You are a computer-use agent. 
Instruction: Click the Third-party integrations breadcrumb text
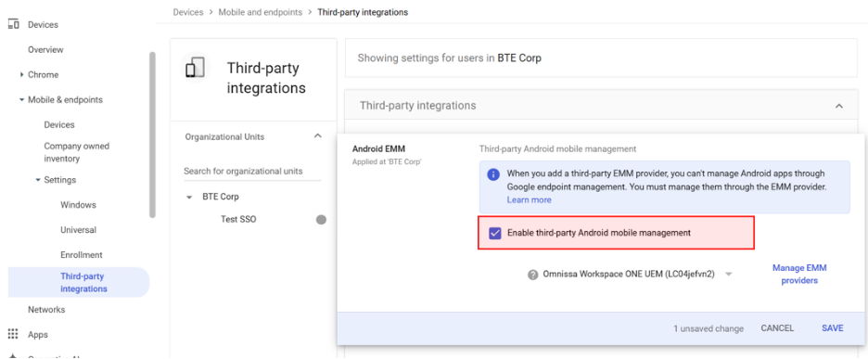click(x=363, y=12)
